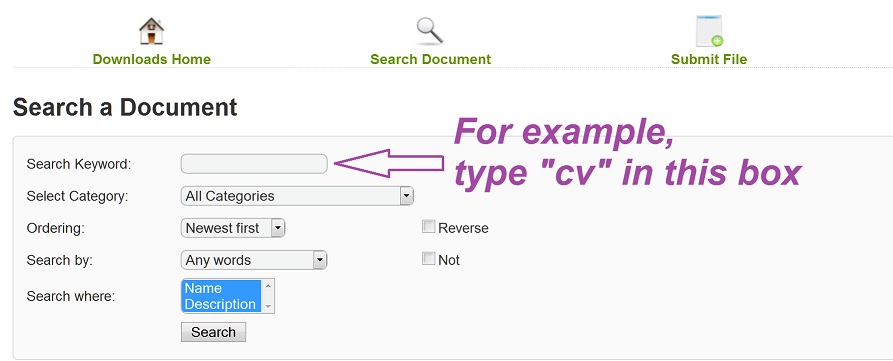The height and width of the screenshot is (361, 893).
Task: Click the Search where list down arrow
Action: tap(268, 307)
